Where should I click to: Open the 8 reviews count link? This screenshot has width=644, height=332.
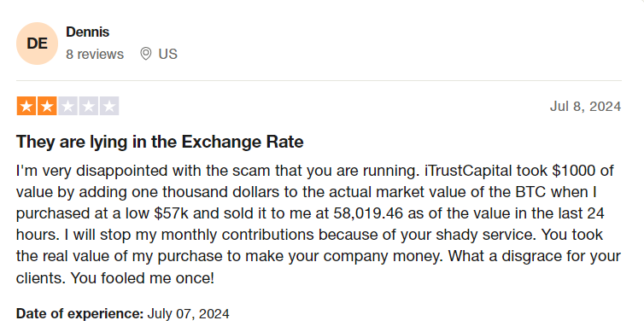(x=95, y=54)
